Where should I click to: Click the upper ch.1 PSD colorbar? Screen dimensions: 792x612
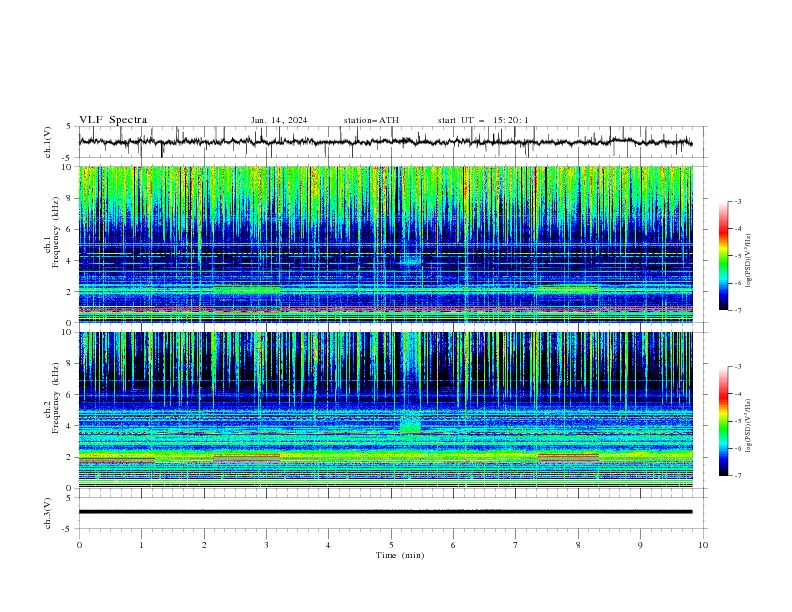(724, 256)
